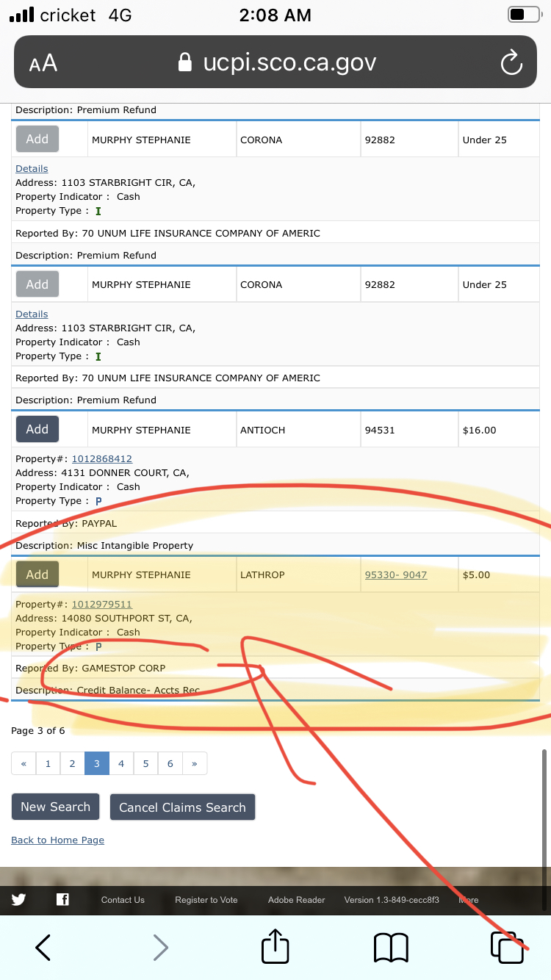
Task: Click the Address: 14080 SOUTHPORT ST, CA, text
Action: click(x=104, y=619)
